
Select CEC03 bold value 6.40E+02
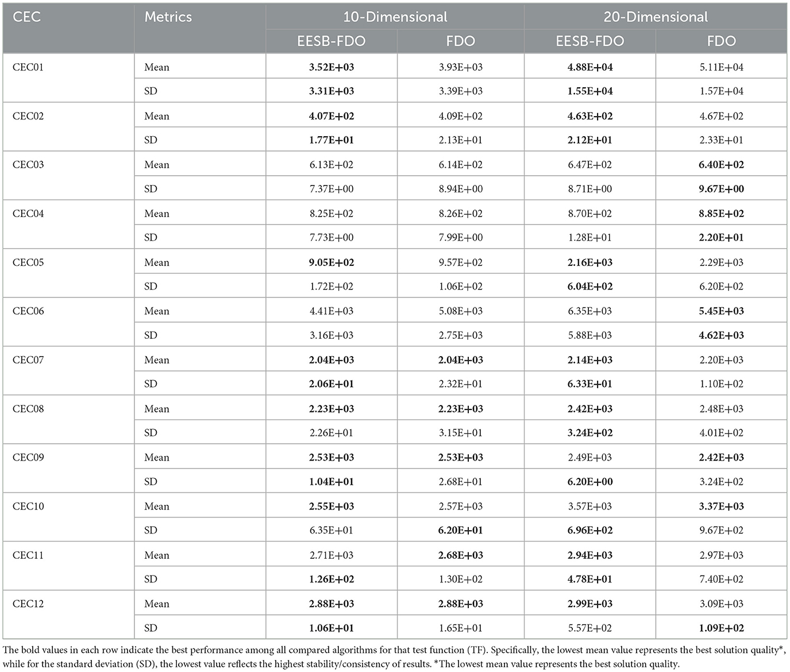pyautogui.click(x=721, y=165)
